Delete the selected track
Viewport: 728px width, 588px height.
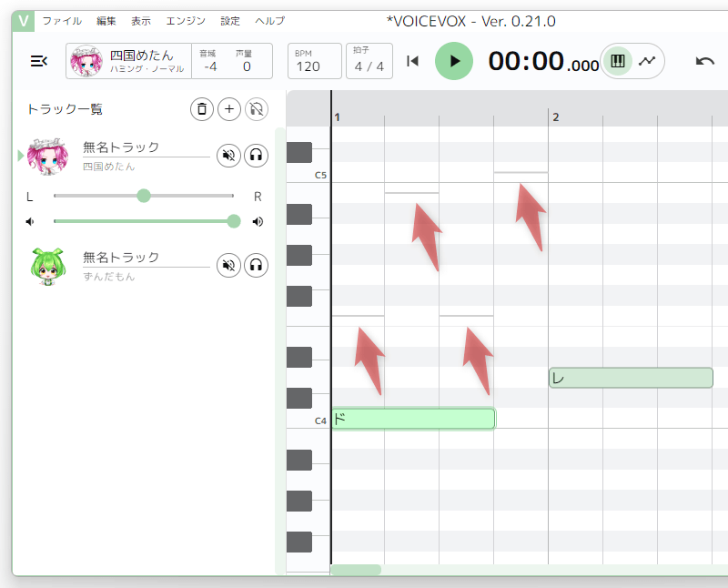(202, 109)
